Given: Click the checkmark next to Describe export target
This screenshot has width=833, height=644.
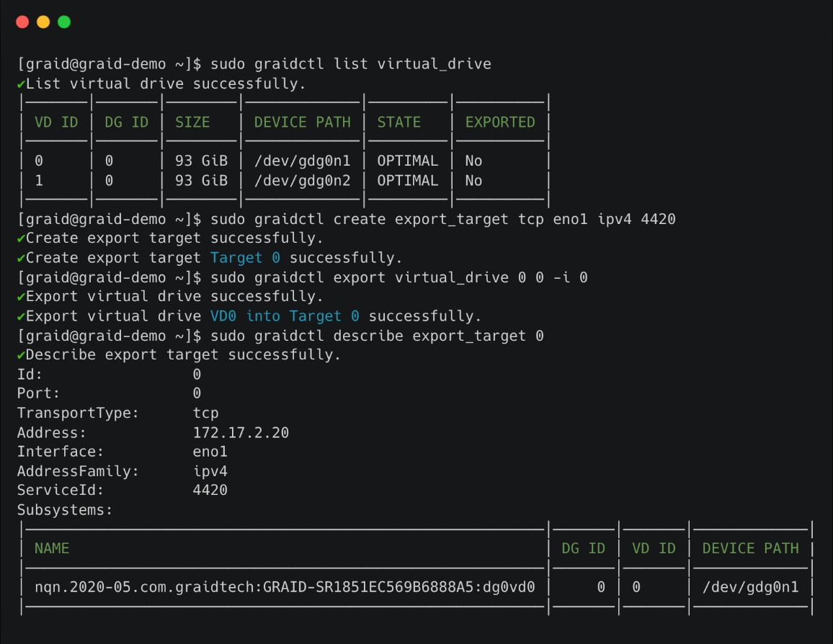Looking at the screenshot, I should coord(20,354).
